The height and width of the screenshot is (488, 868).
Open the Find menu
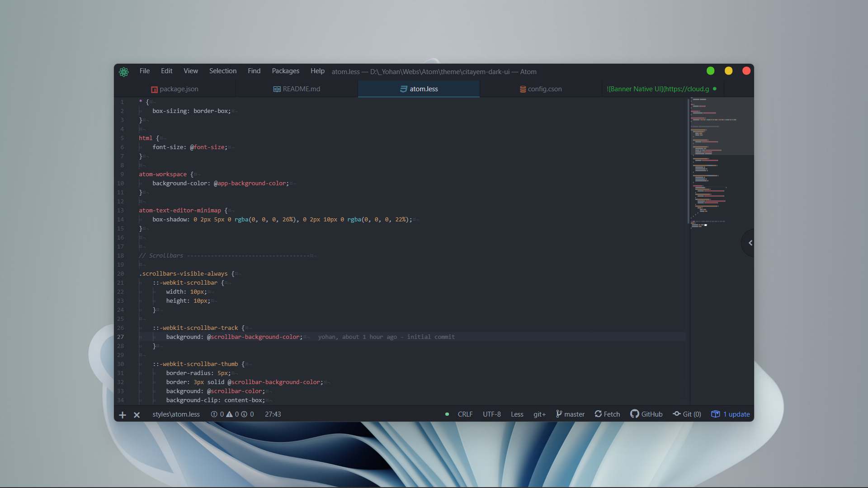coord(254,71)
